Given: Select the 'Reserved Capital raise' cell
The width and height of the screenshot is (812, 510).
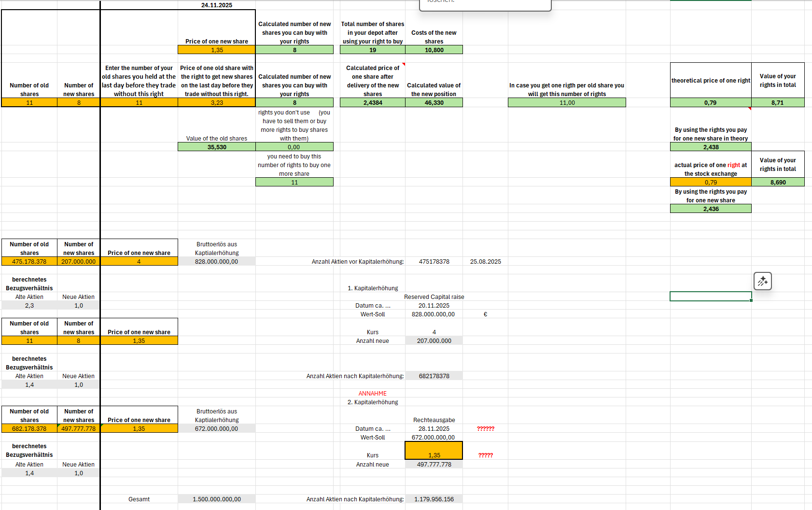Looking at the screenshot, I should coord(434,297).
